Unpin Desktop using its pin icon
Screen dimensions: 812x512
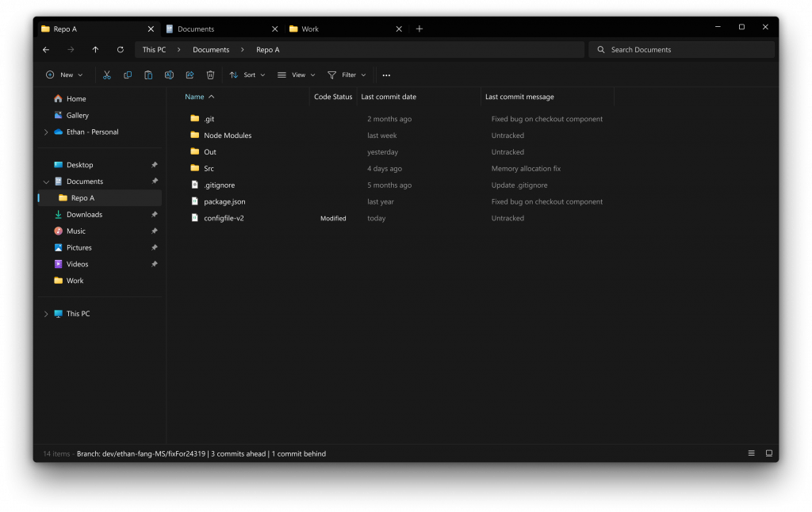(x=155, y=165)
